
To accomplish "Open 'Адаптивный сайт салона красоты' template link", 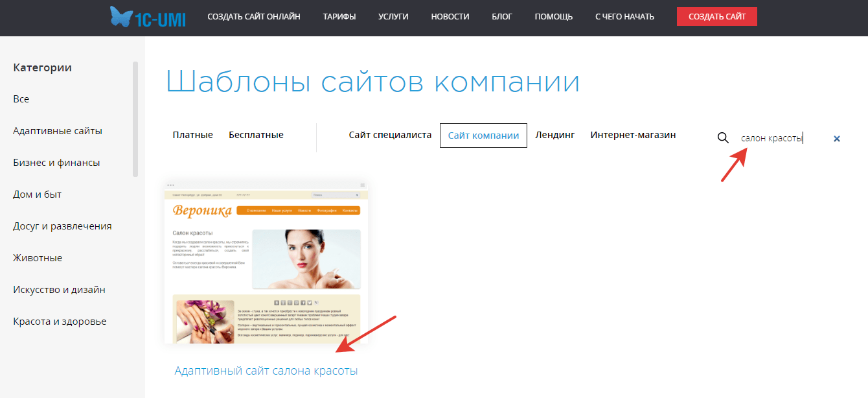I will pos(266,371).
